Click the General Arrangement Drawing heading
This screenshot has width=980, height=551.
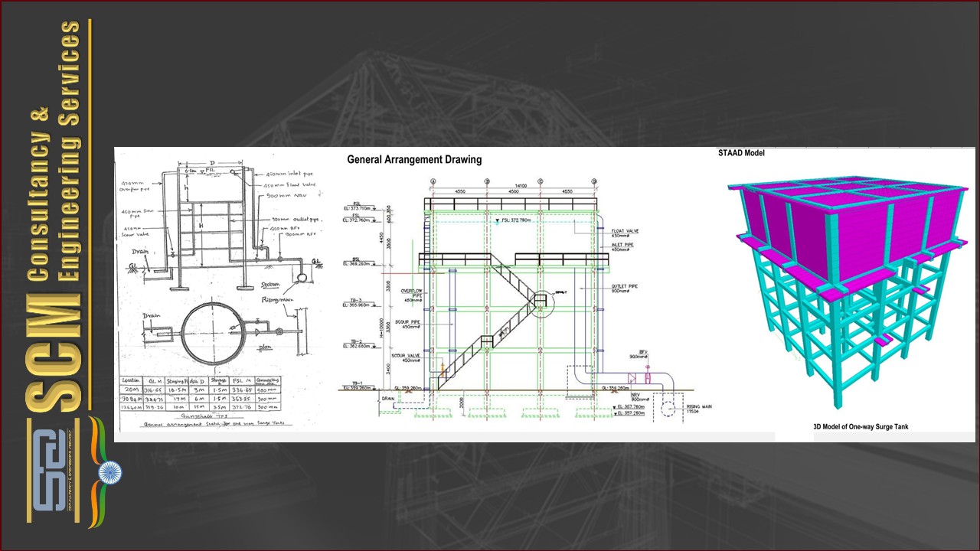point(414,160)
